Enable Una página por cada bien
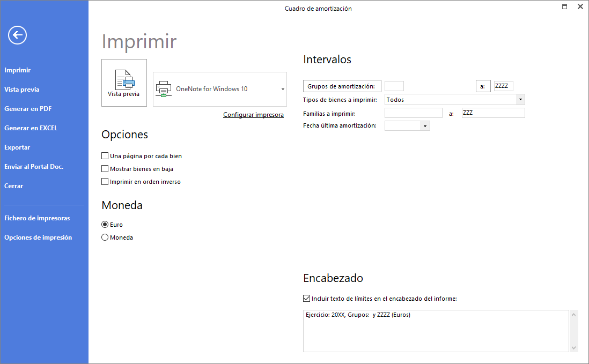Image resolution: width=589 pixels, height=364 pixels. click(105, 155)
